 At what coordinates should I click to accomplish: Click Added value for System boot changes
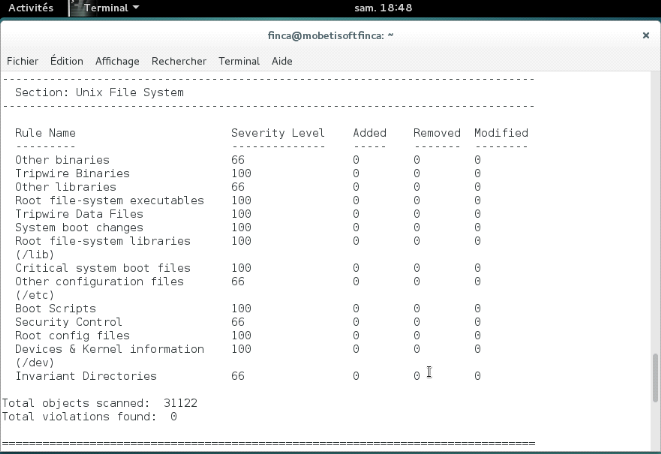coord(356,227)
